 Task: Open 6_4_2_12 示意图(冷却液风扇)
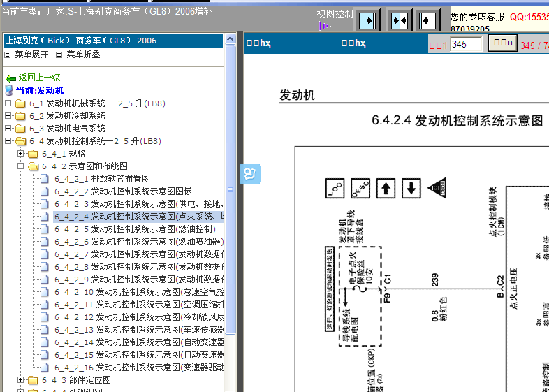(x=139, y=317)
